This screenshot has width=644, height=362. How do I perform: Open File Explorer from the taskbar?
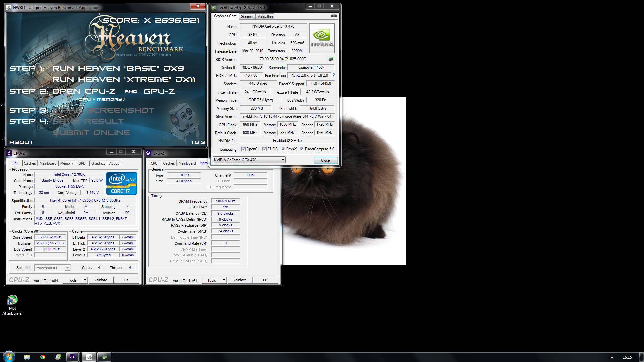point(27,357)
